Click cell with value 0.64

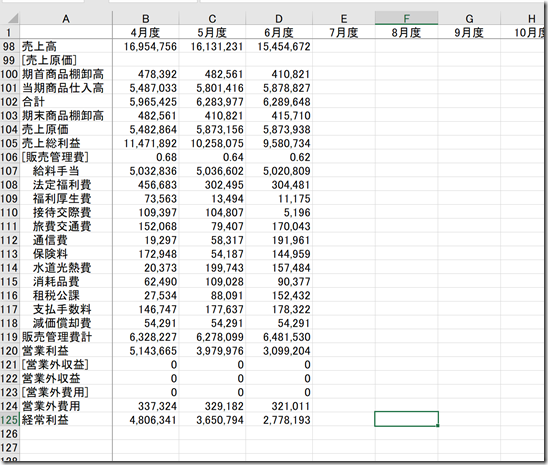tap(212, 157)
